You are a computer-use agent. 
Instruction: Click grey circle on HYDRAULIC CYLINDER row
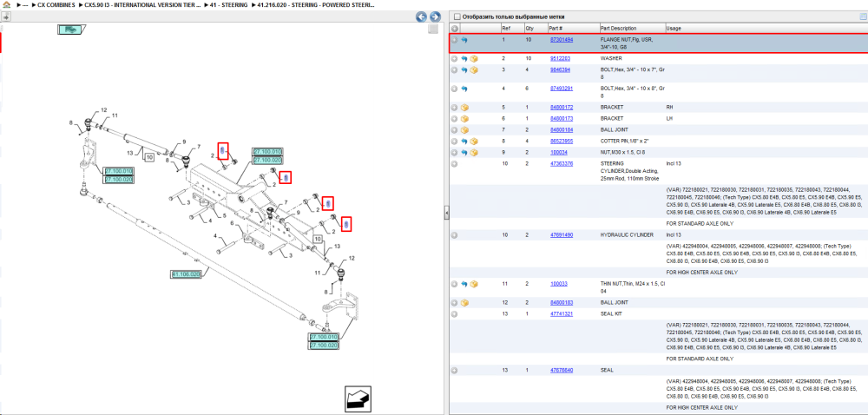point(455,235)
